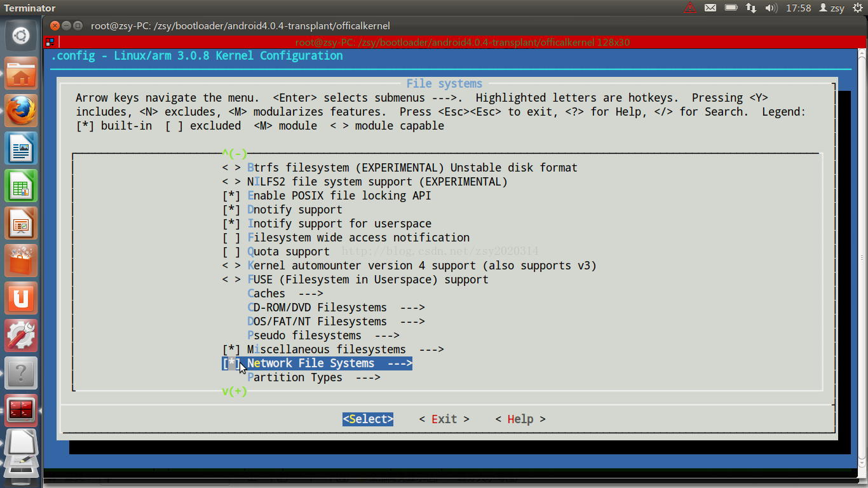
Task: Enable Quota support checkbox
Action: point(231,252)
